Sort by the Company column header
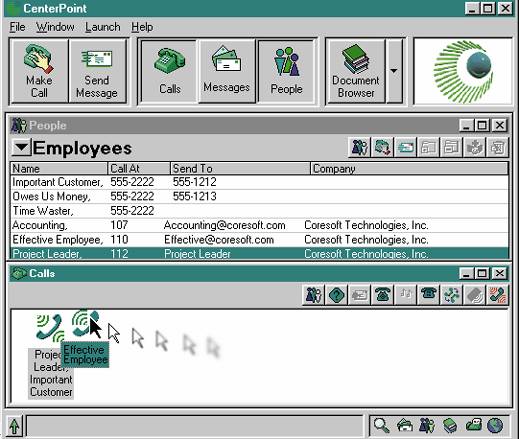The width and height of the screenshot is (519, 439). (409, 169)
